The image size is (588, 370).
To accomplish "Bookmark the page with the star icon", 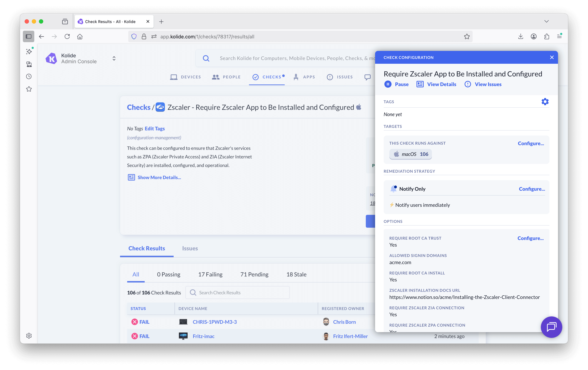I will tap(467, 37).
